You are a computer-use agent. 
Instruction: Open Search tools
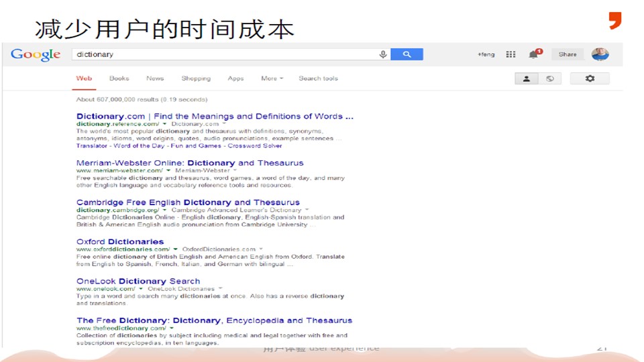pyautogui.click(x=318, y=78)
